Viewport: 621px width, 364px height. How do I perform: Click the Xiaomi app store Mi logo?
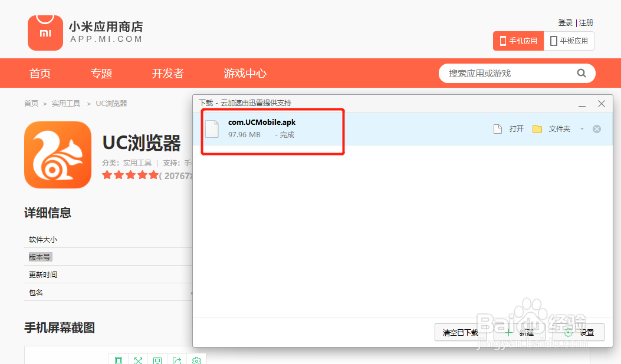pos(45,32)
